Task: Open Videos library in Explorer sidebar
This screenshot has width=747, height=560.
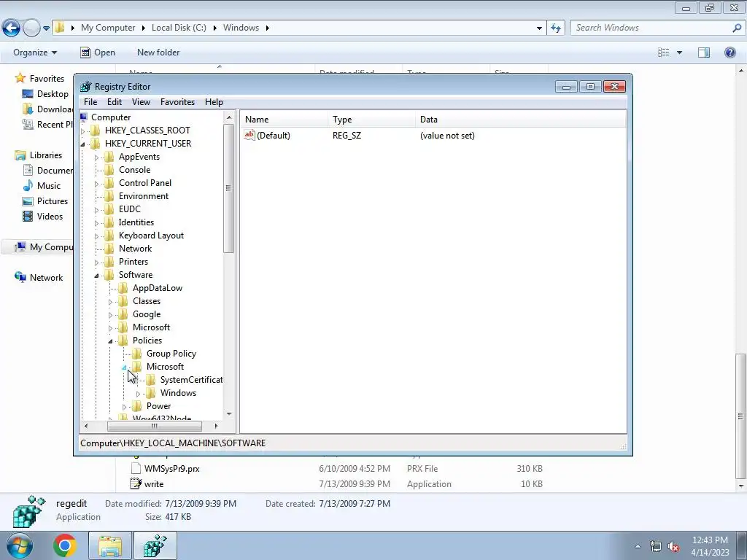Action: 43,216
